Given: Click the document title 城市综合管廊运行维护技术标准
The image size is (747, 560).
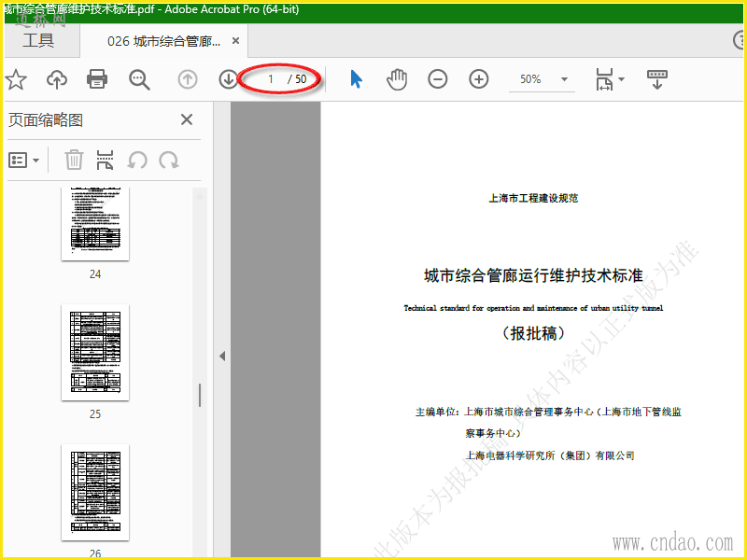Looking at the screenshot, I should [533, 275].
